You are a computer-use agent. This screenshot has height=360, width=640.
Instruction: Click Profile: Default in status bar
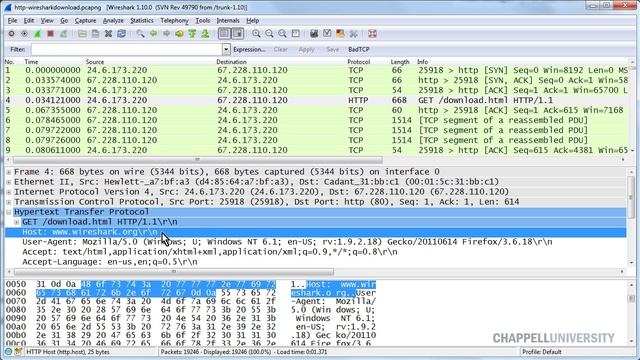[541, 351]
